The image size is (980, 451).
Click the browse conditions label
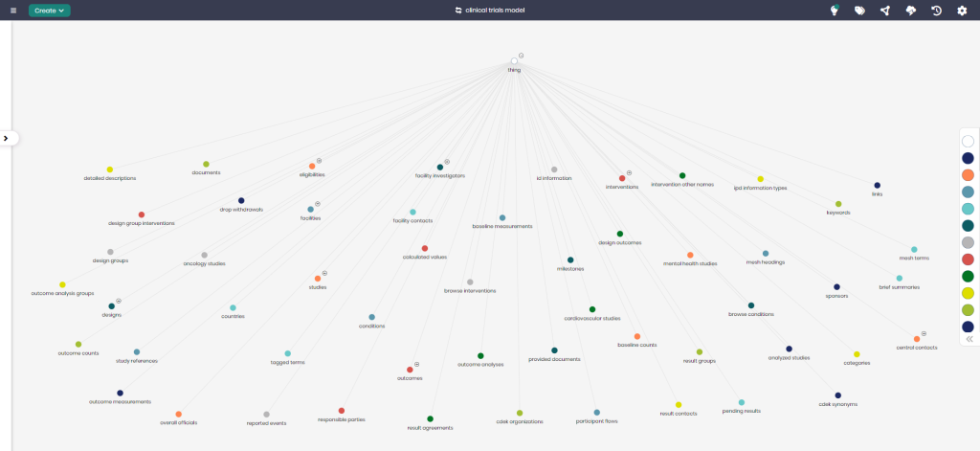click(x=750, y=314)
